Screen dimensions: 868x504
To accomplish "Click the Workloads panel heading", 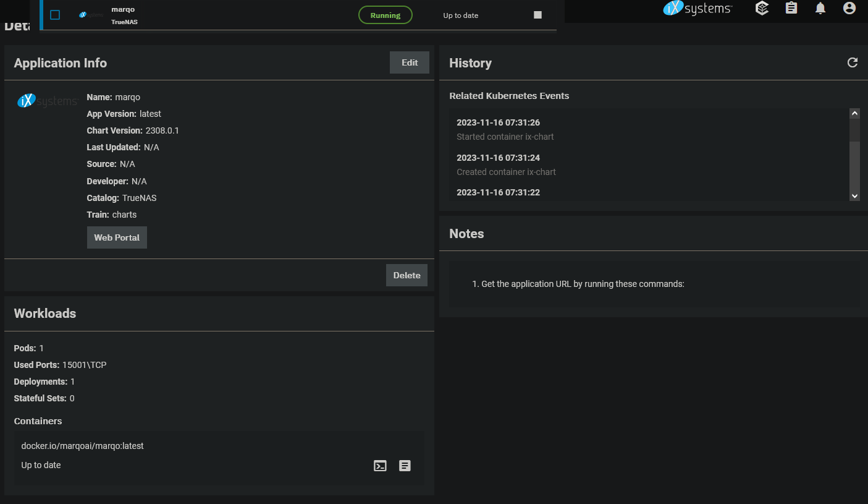I will click(x=45, y=314).
